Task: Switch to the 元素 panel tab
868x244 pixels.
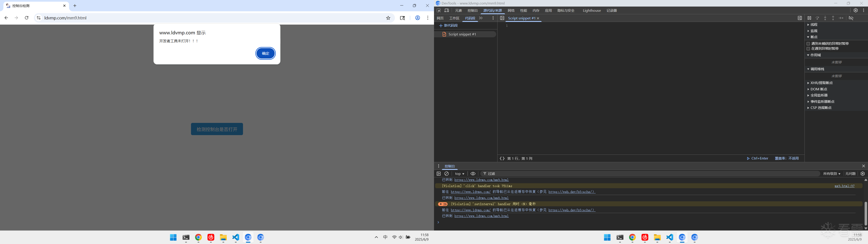Action: [x=458, y=10]
